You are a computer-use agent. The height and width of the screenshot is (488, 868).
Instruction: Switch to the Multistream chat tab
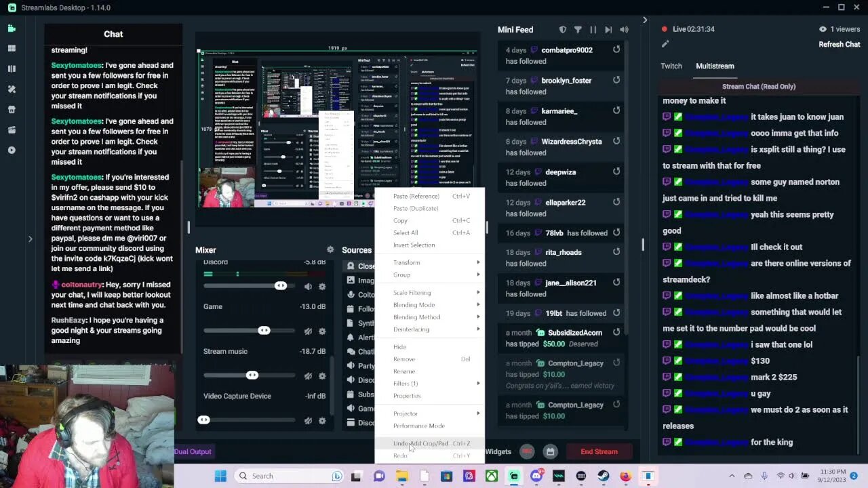click(715, 66)
